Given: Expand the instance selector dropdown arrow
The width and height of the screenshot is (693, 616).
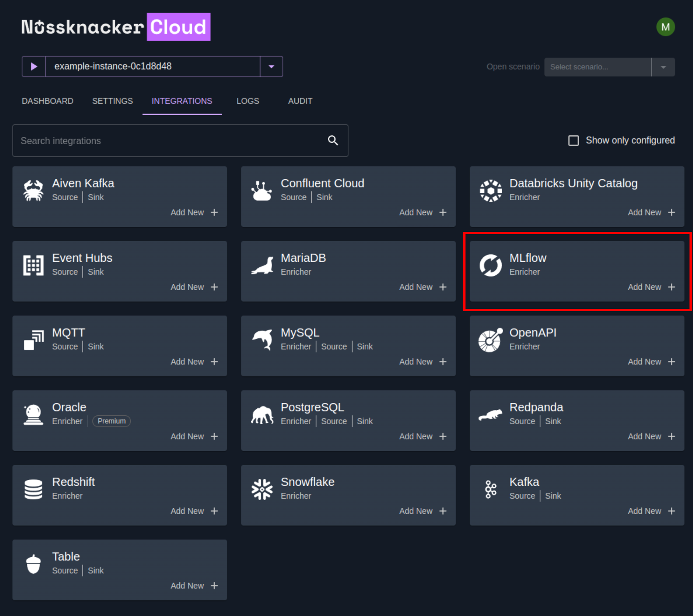Looking at the screenshot, I should [x=271, y=66].
